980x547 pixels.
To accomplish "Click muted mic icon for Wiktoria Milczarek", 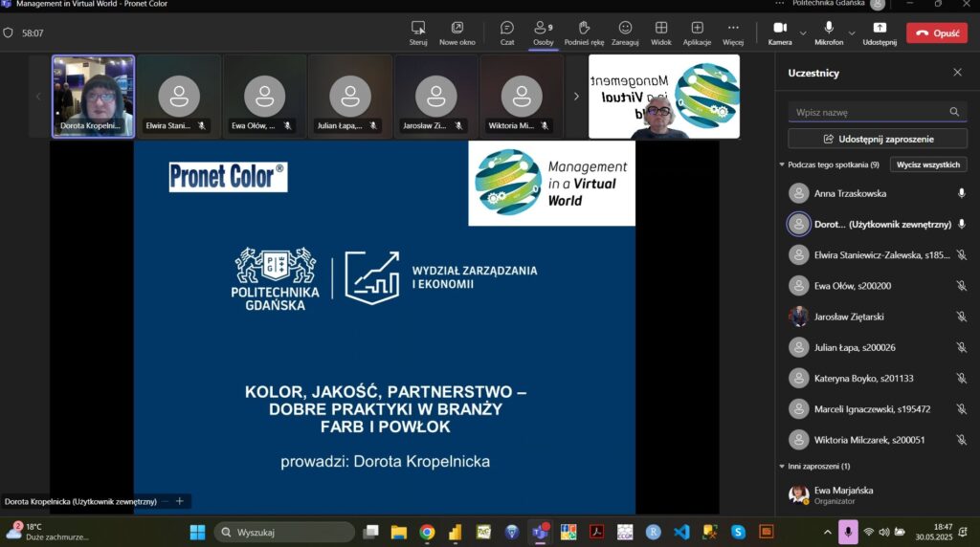I will pos(961,440).
